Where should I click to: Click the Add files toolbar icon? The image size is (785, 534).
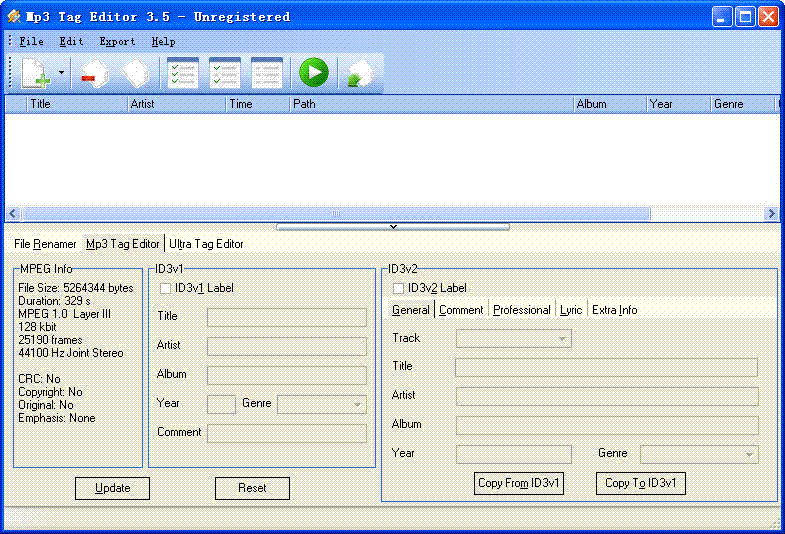[36, 74]
